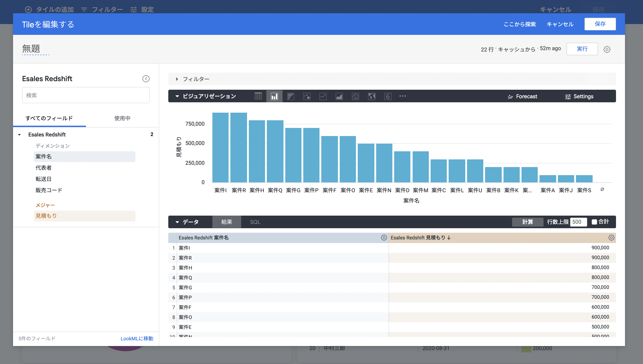Open the Forecast option
The image size is (643, 364).
522,96
